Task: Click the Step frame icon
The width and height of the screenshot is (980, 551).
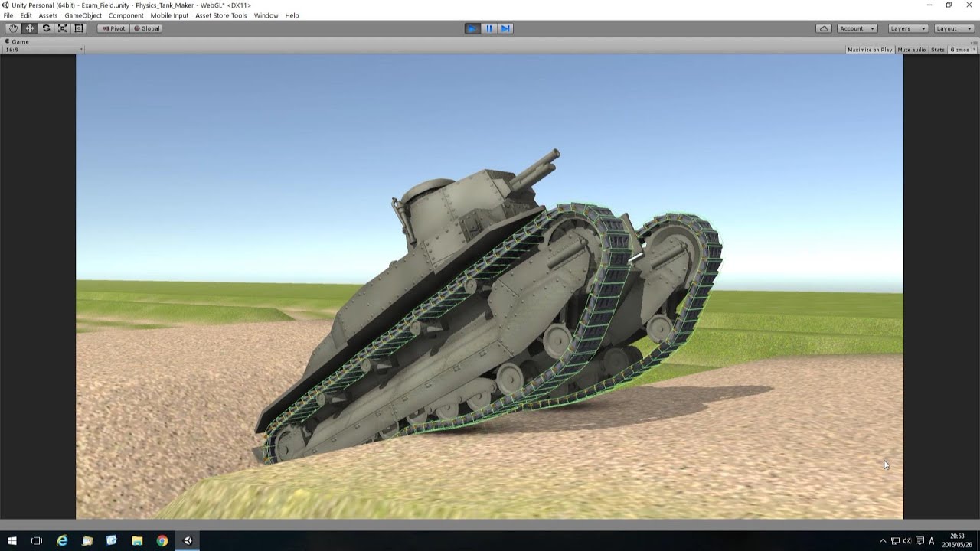Action: [x=506, y=28]
